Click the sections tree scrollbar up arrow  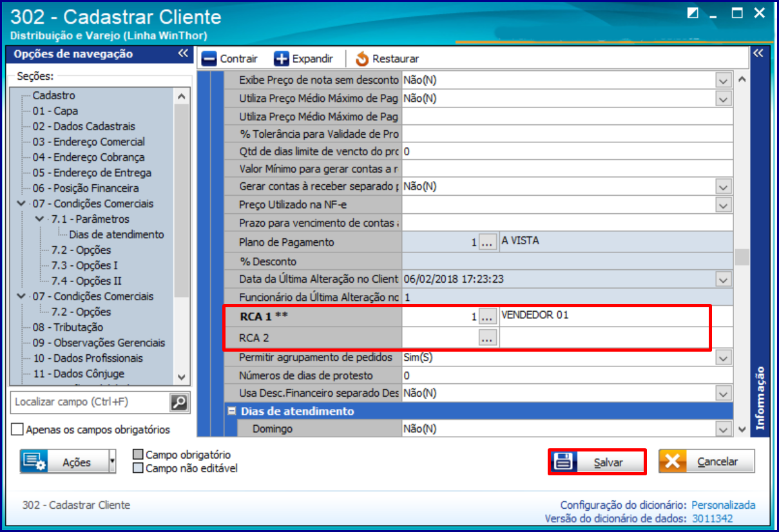pyautogui.click(x=182, y=96)
